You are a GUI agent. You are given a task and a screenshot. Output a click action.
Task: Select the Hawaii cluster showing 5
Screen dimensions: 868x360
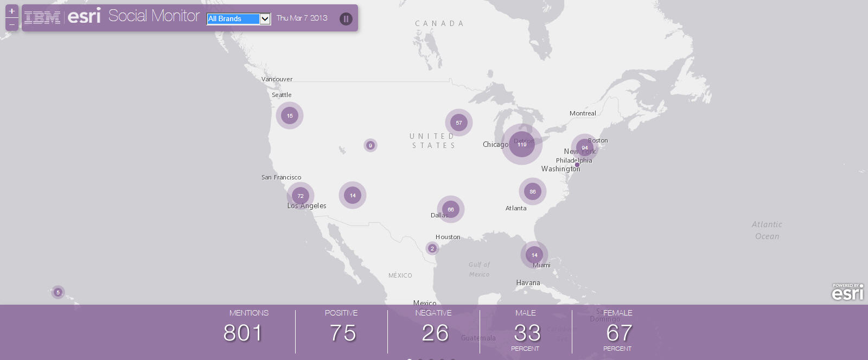coord(58,292)
